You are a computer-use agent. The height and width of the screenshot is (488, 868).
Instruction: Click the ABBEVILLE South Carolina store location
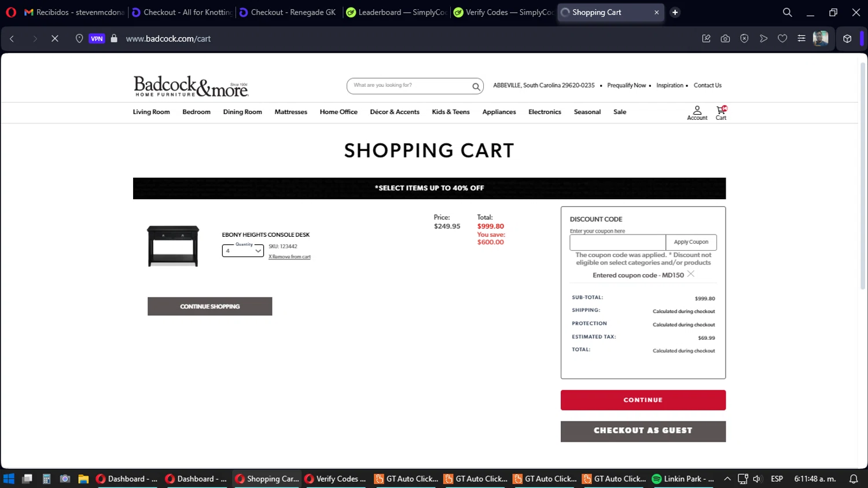(x=544, y=86)
